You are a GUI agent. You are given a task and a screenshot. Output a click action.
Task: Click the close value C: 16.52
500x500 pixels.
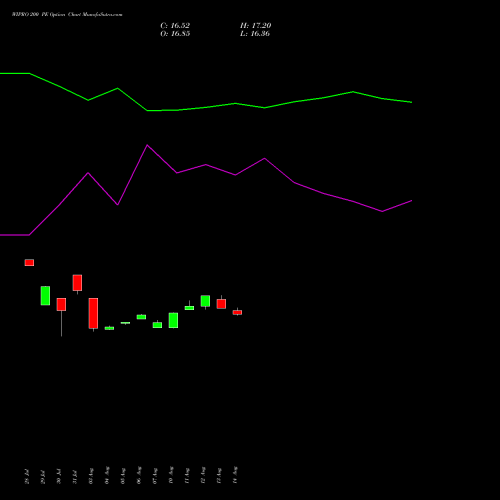click(x=175, y=26)
